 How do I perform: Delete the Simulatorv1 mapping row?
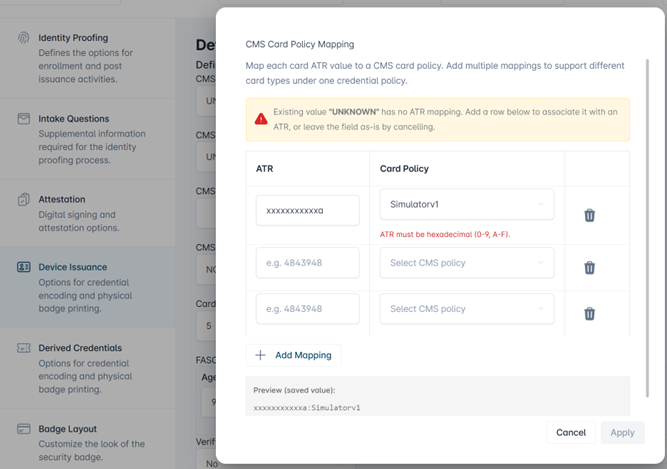tap(589, 215)
